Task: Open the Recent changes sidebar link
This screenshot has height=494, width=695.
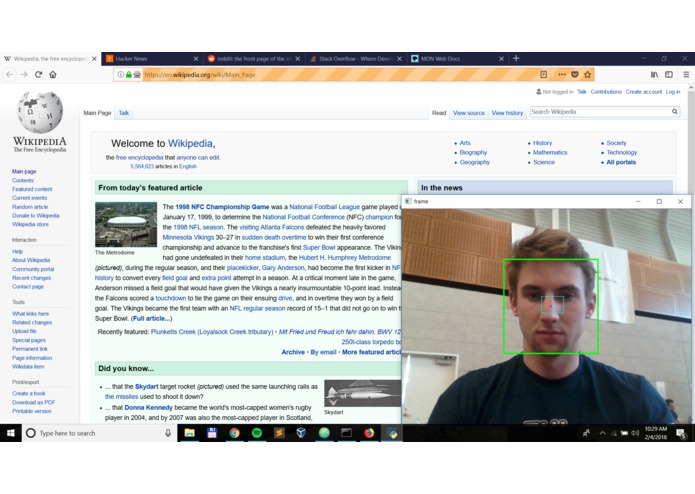Action: coord(31,278)
